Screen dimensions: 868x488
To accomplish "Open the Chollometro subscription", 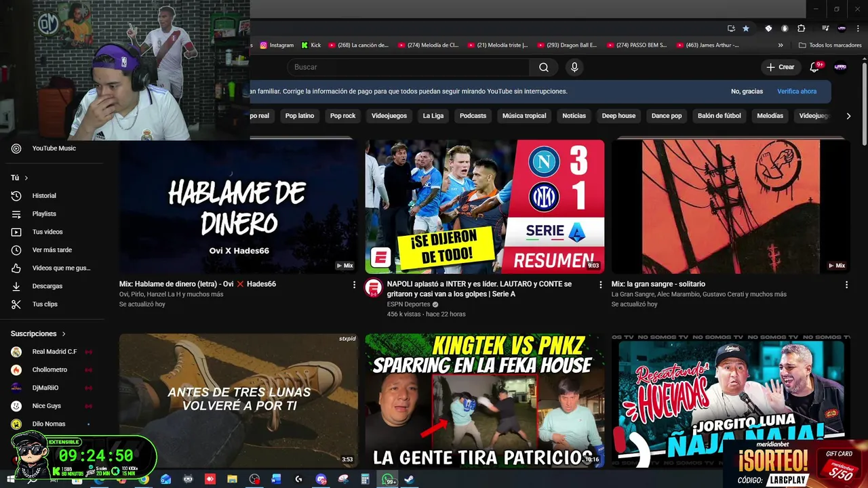I will click(x=50, y=370).
